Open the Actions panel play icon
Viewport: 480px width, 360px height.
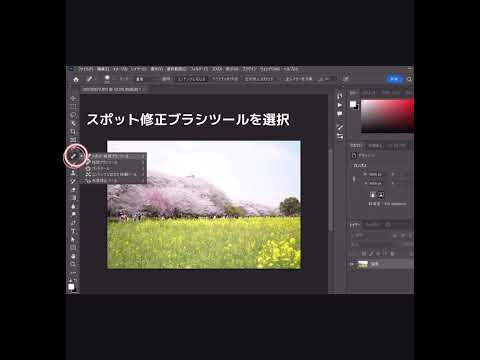[340, 105]
